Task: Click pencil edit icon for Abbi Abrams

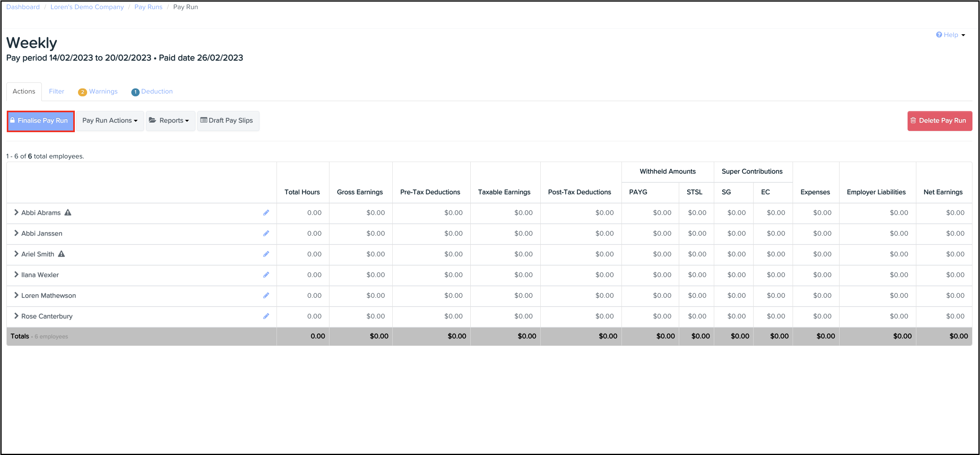Action: click(266, 213)
